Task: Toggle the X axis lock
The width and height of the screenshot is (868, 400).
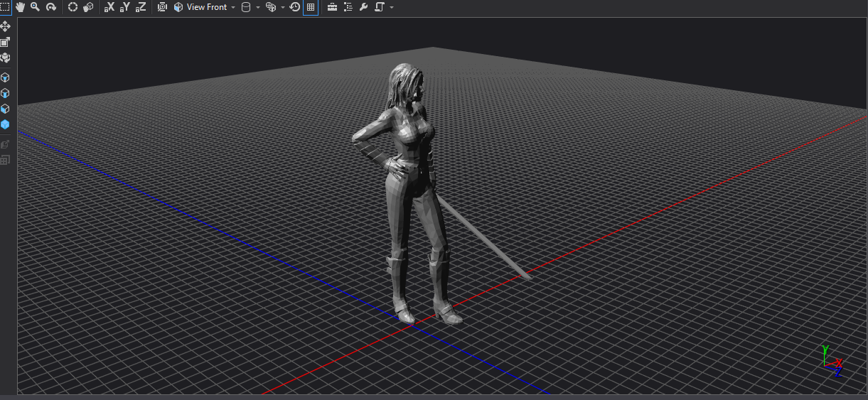Action: click(109, 7)
